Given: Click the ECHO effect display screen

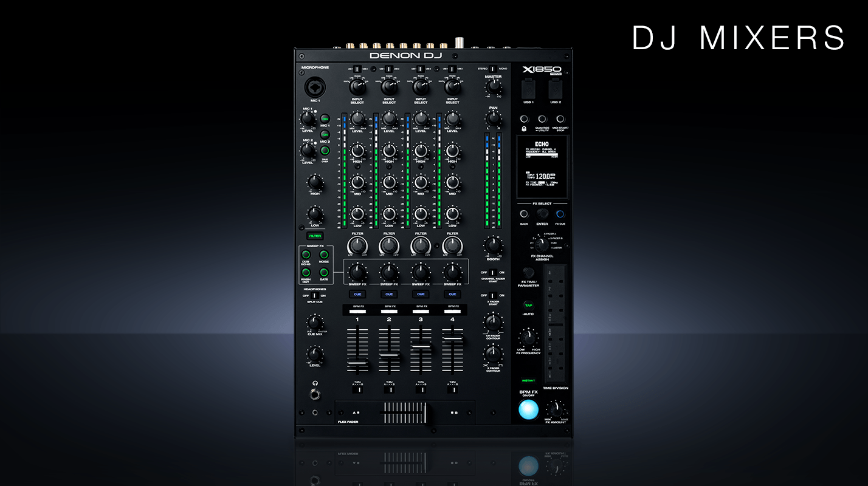Looking at the screenshot, I should pos(542,166).
